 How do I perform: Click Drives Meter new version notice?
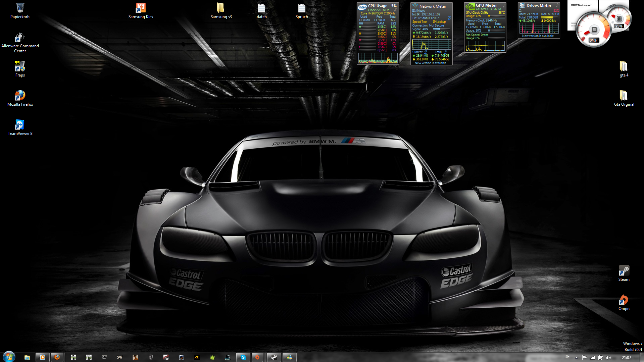pos(538,36)
